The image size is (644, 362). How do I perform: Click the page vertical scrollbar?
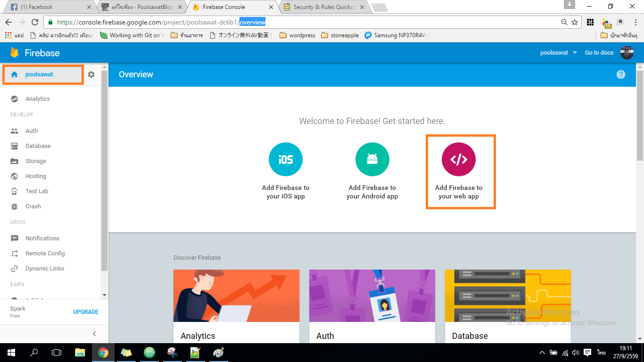click(x=640, y=115)
